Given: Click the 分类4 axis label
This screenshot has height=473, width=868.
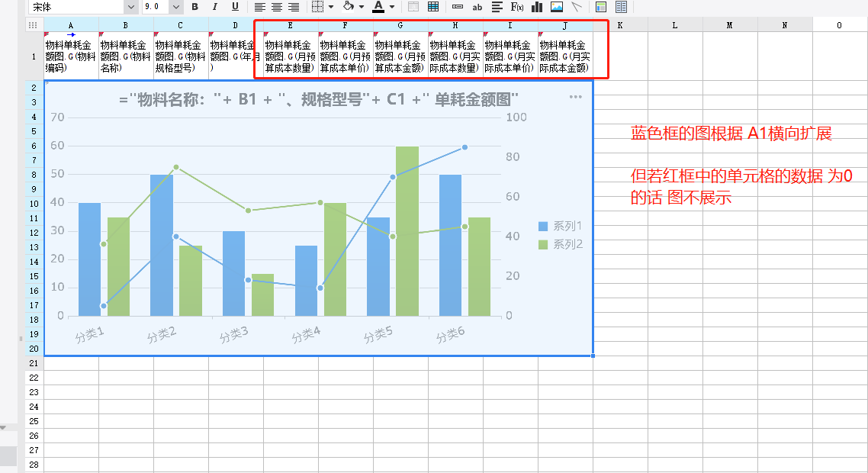Looking at the screenshot, I should [x=306, y=335].
